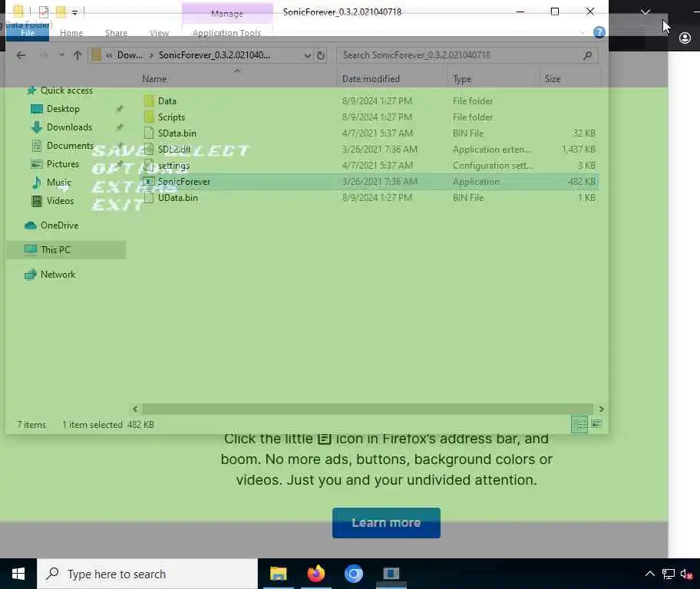Go forward using the forward arrow
The width and height of the screenshot is (700, 589).
tap(44, 55)
